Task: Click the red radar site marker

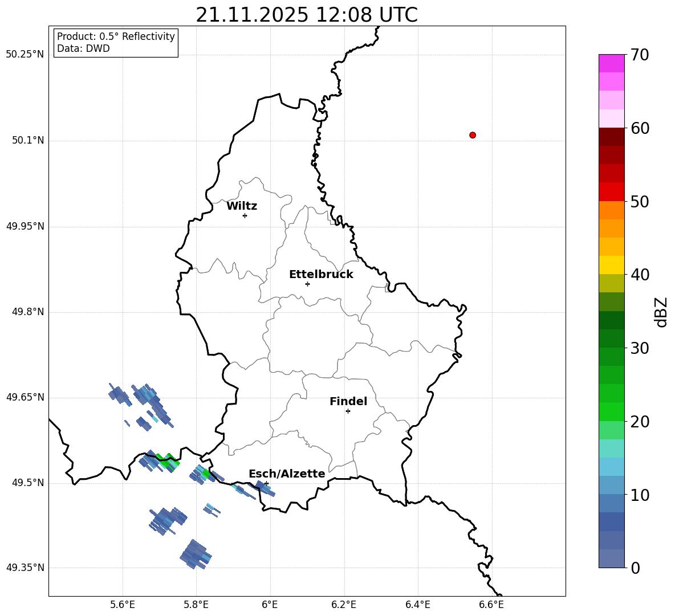Action: pyautogui.click(x=473, y=135)
